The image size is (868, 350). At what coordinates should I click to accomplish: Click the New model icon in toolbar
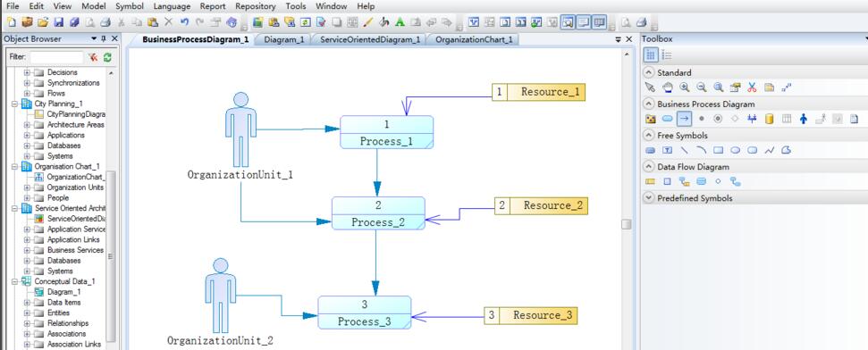12,22
